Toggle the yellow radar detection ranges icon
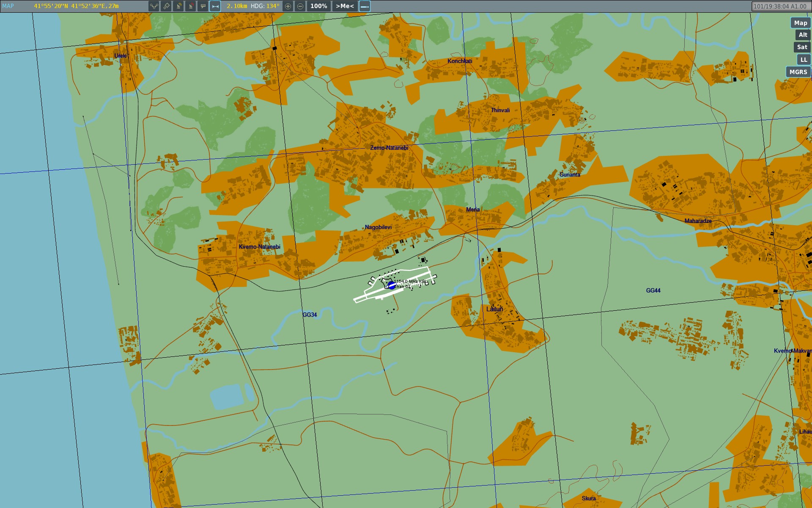Viewport: 812px width, 508px height. 178,6
